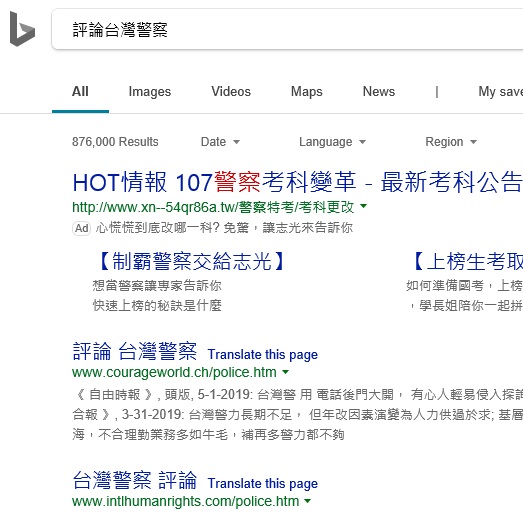523x514 pixels.
Task: Open the Maps tab
Action: pyautogui.click(x=307, y=91)
